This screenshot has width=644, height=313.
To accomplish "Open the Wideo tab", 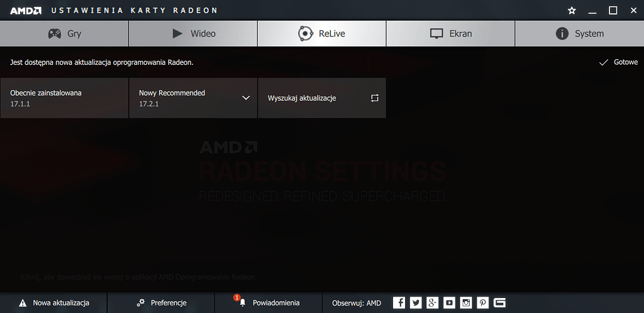I will point(193,34).
